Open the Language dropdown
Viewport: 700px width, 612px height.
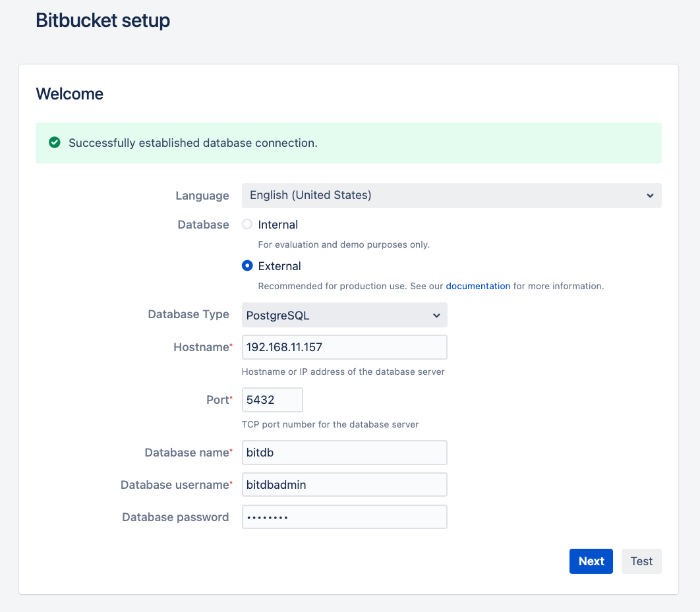click(452, 196)
